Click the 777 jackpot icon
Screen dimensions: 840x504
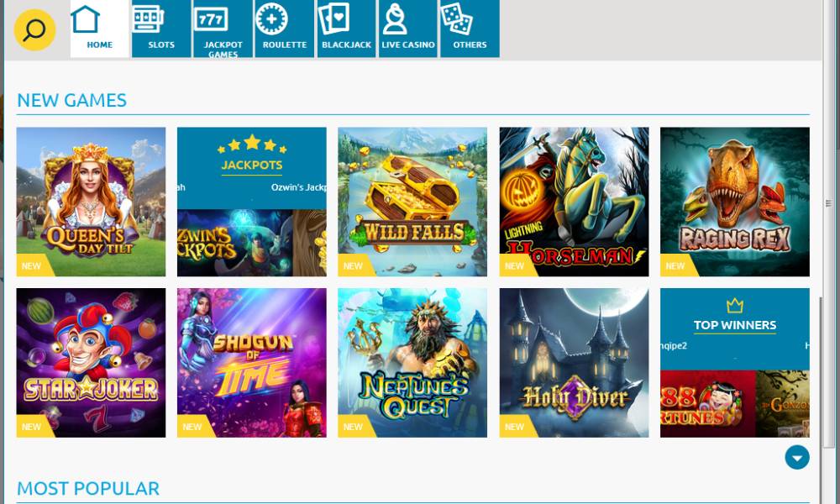click(211, 19)
